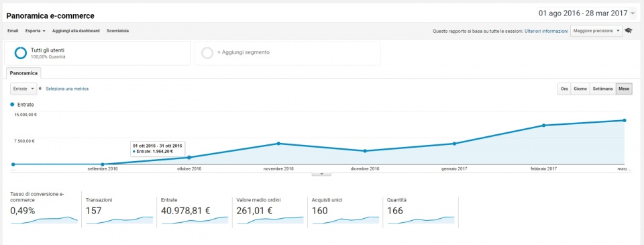Click the 40.978,81 € Entrate value
Screen dimensions: 644x245
[186, 211]
